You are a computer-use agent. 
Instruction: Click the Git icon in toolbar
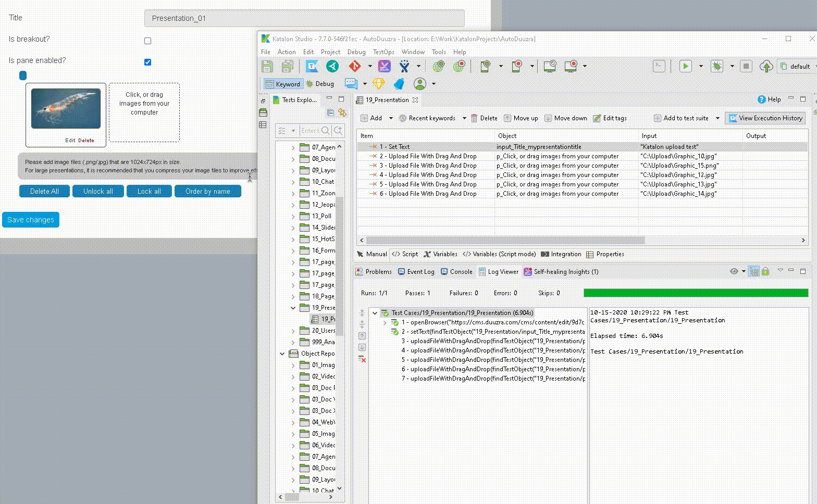click(x=355, y=66)
